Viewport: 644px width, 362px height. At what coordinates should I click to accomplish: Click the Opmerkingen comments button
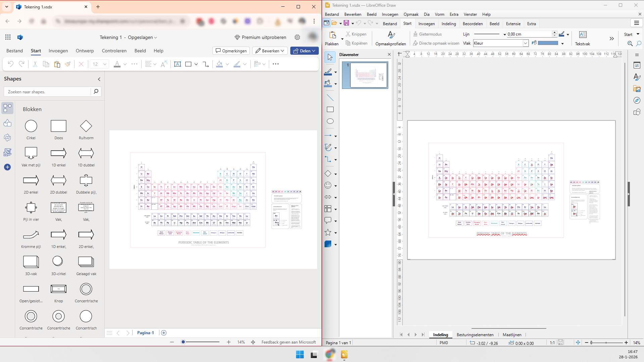point(231,51)
